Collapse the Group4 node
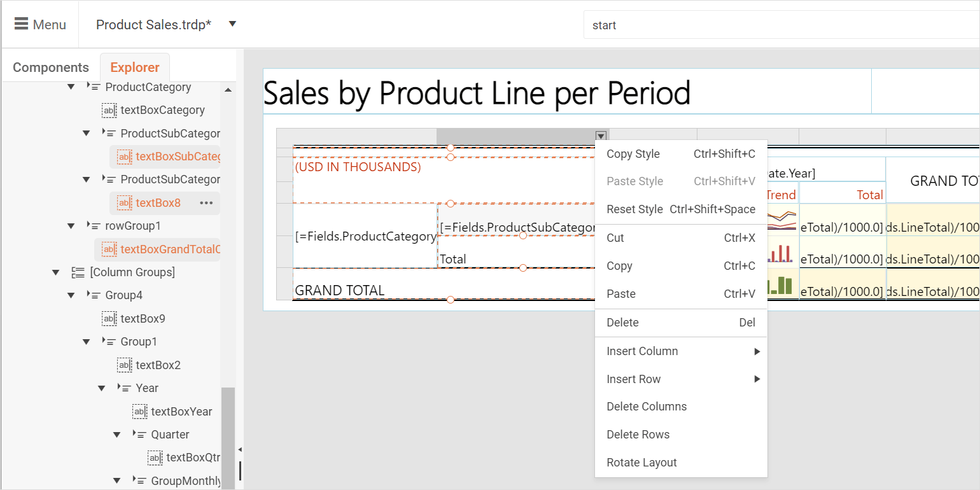This screenshot has height=490, width=980. coord(71,295)
